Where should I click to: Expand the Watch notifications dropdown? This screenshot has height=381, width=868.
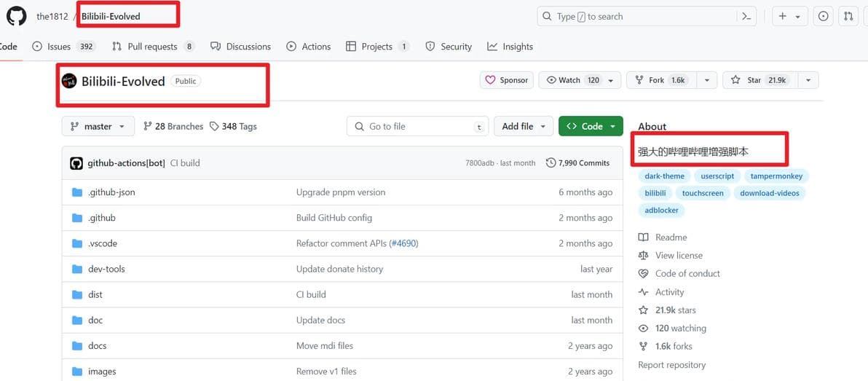611,80
